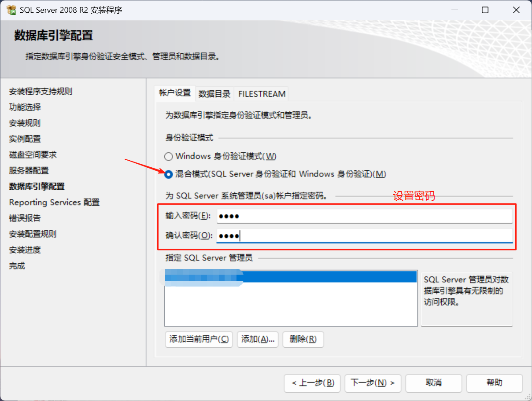Viewport: 532px width, 401px height.
Task: Close the SQL Server setup window
Action: coord(516,10)
